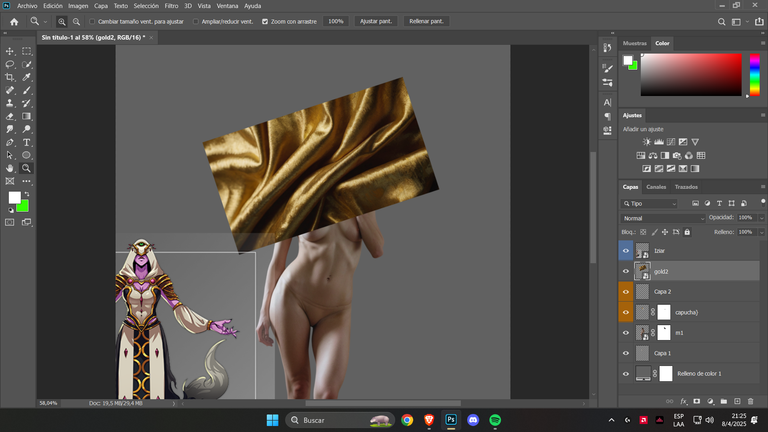Open the Archivo menu
768x432 pixels.
click(x=27, y=6)
